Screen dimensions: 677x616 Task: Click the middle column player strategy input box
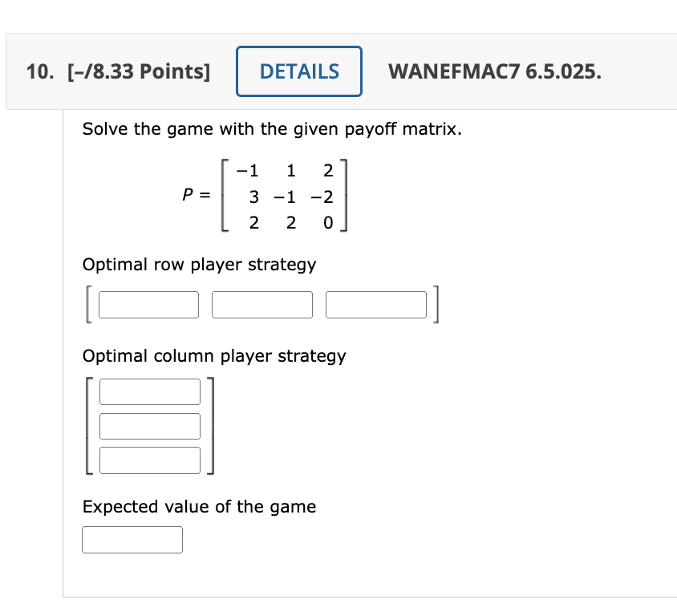point(149,426)
